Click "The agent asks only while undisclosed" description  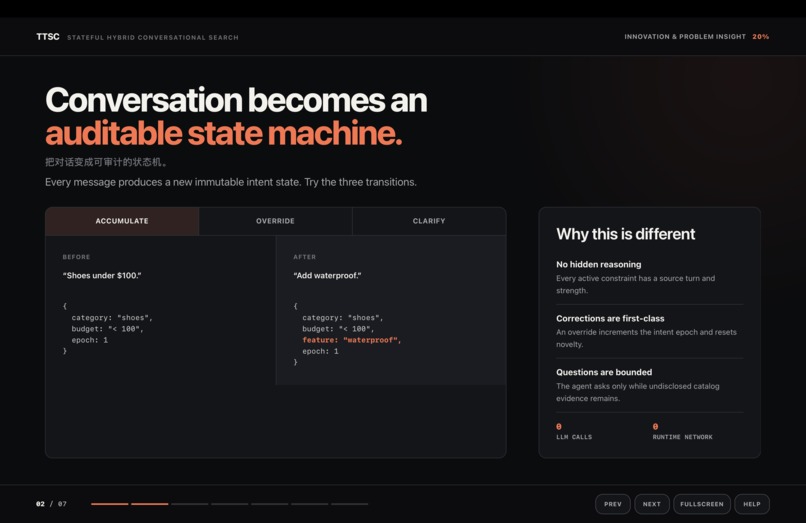638,392
